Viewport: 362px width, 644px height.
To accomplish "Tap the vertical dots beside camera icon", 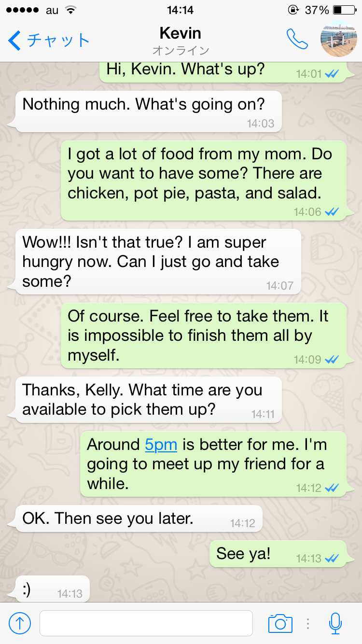I will point(307,623).
